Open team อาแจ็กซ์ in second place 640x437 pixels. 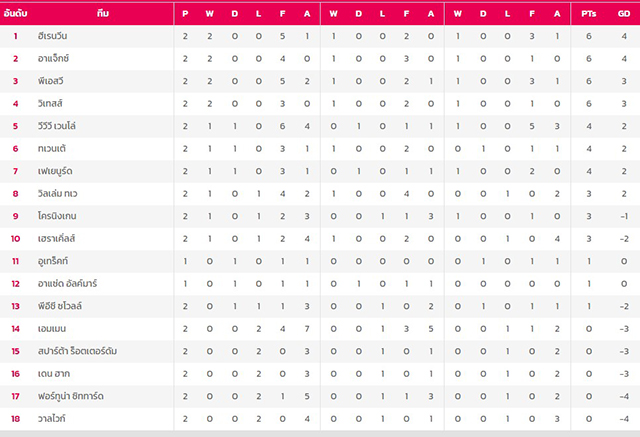pos(53,58)
